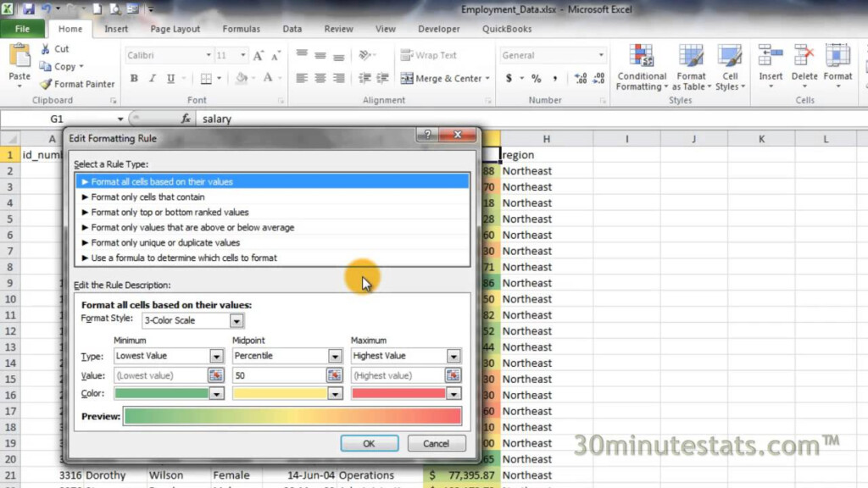Click Decrease Decimal icon
Image resolution: width=868 pixels, height=488 pixels.
pyautogui.click(x=598, y=79)
